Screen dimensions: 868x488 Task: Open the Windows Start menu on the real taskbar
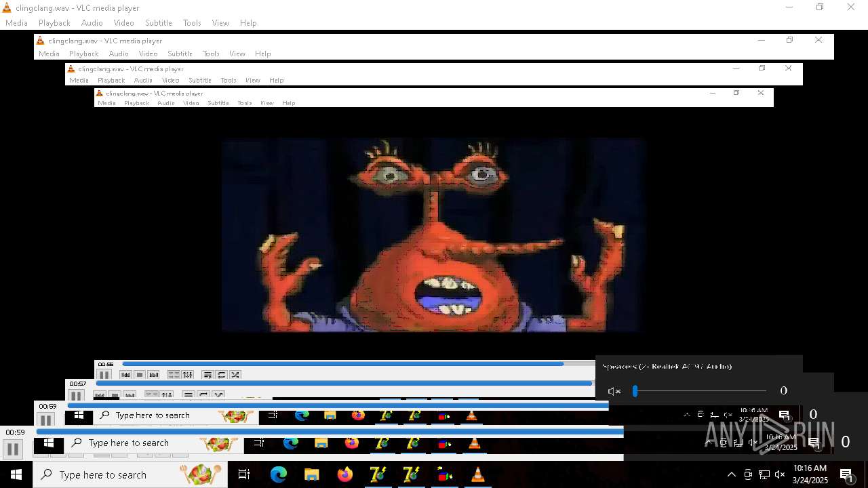16,474
